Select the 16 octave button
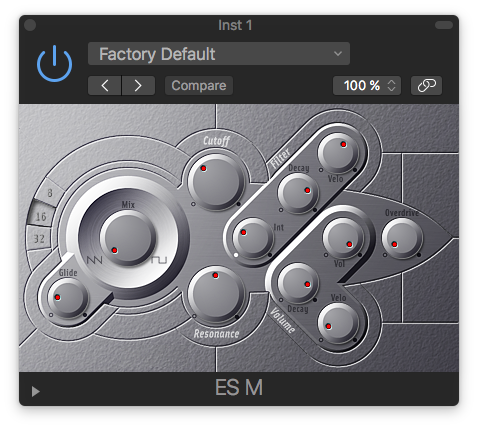478x429 pixels. pos(41,216)
